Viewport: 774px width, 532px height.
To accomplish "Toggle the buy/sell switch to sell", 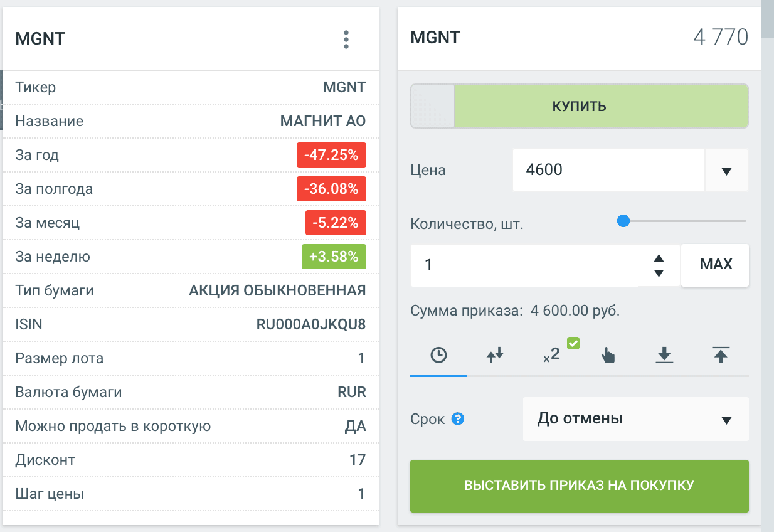I will pyautogui.click(x=432, y=106).
